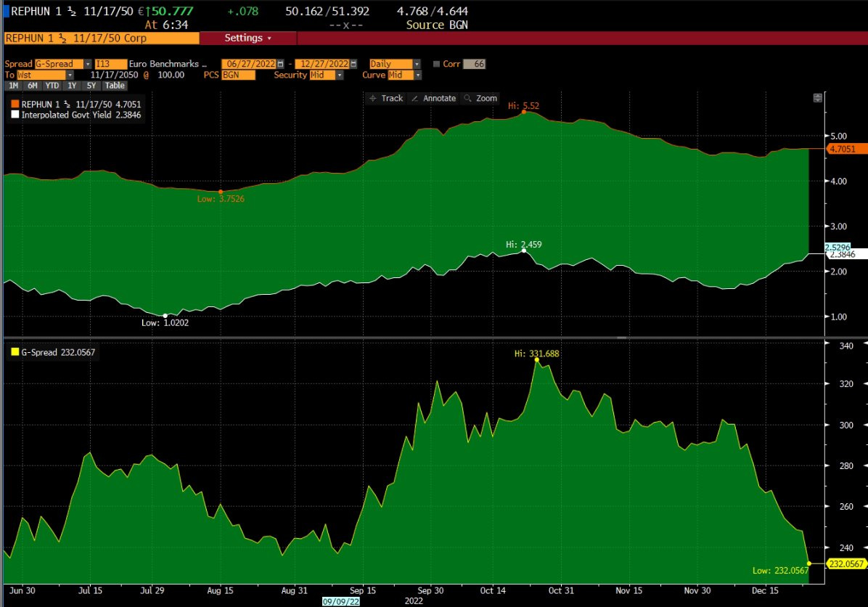This screenshot has width=868, height=607.
Task: Click the yellow G-Spread legend swatch
Action: [x=15, y=351]
